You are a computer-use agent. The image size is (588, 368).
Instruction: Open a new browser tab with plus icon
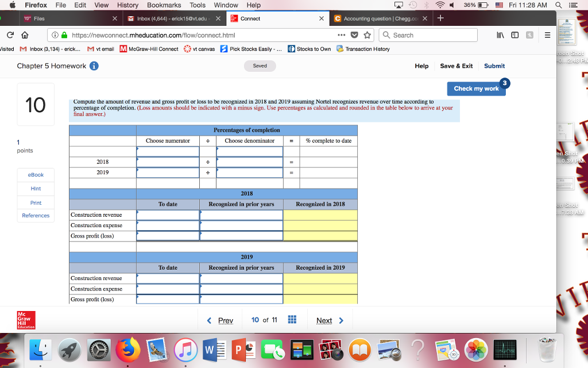pos(440,18)
